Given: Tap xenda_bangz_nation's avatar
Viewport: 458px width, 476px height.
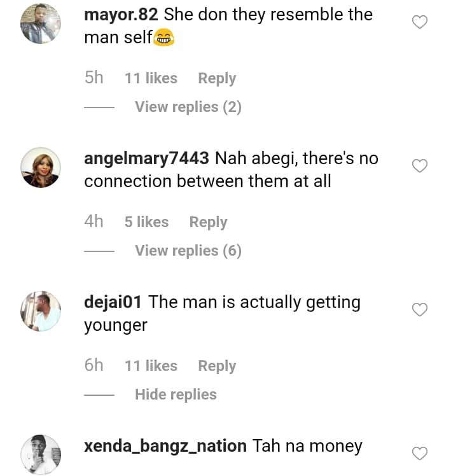Looking at the screenshot, I should [x=41, y=454].
